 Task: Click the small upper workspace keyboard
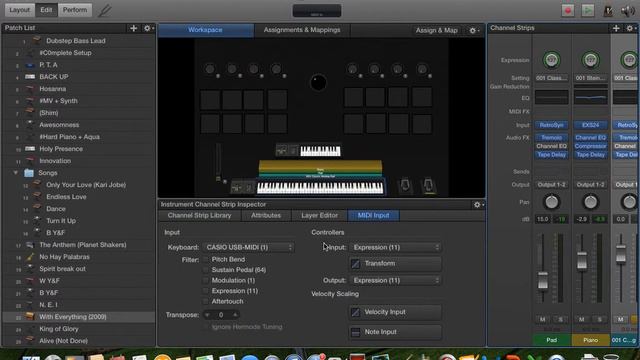320,151
